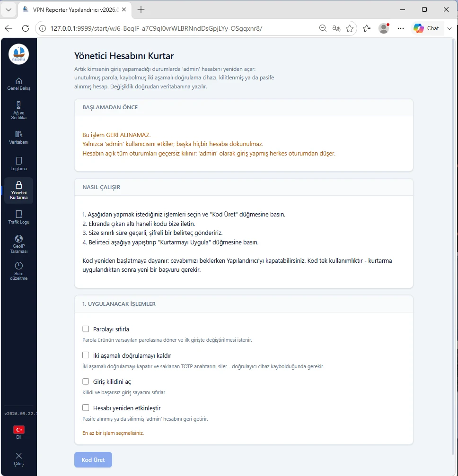Viewport: 458px width, 476px height.
Task: Open the browser profile avatar
Action: [x=384, y=28]
